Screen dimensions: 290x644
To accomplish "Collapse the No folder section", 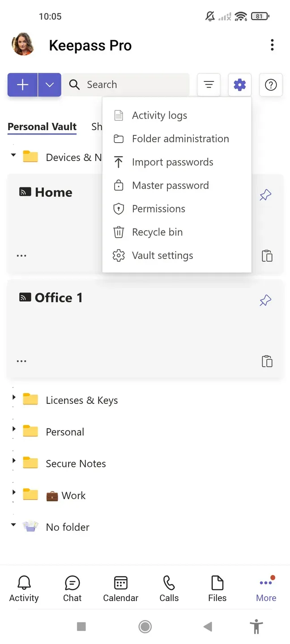I will [13, 526].
